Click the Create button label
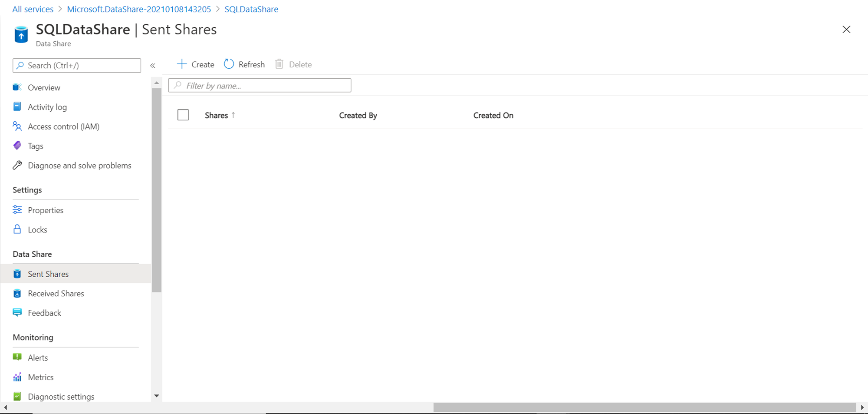Screen dimensions: 868x414 click(x=203, y=64)
